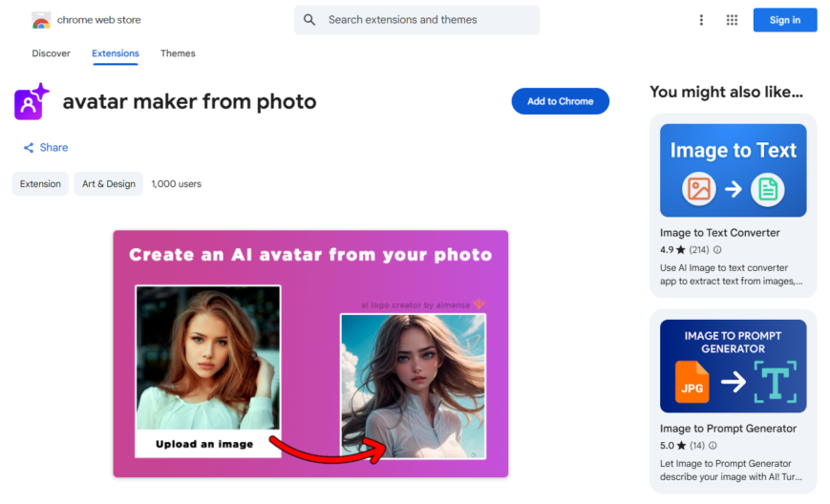This screenshot has width=830, height=504.
Task: Click info icon next to 5.0 rating
Action: click(x=713, y=446)
